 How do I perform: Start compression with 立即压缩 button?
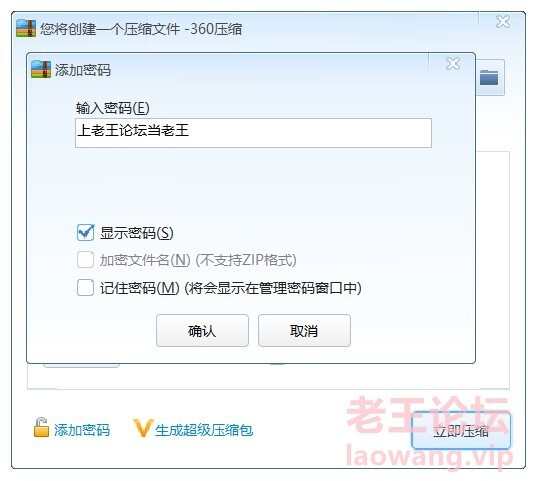461,431
